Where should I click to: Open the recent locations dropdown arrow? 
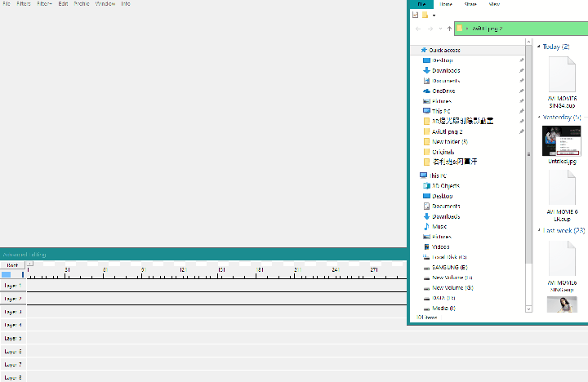440,29
